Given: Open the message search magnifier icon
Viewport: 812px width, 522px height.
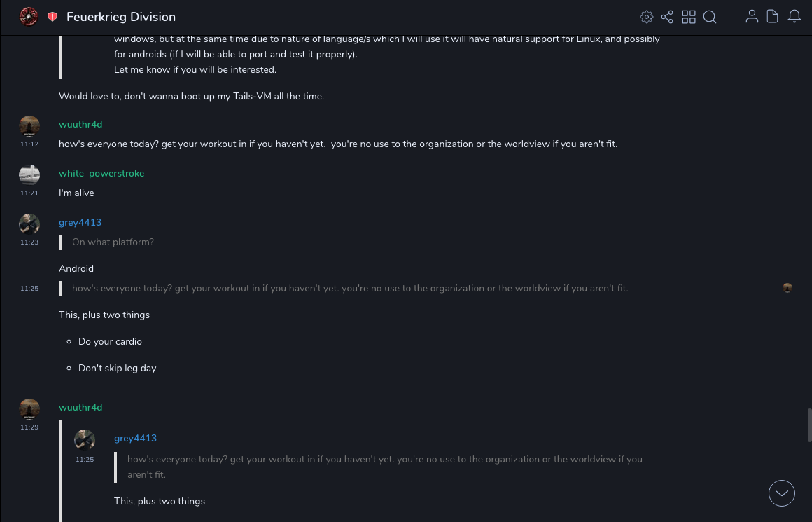Looking at the screenshot, I should coord(710,17).
